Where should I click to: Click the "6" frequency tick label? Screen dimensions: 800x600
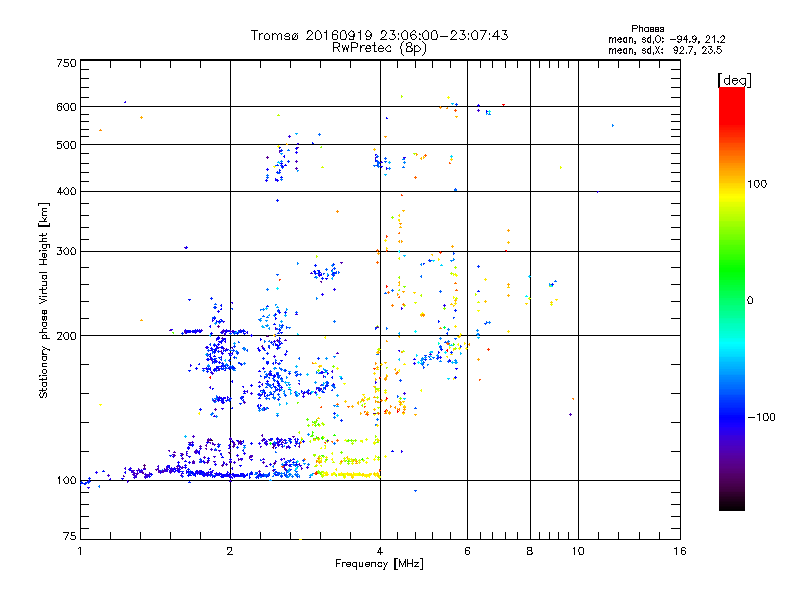[x=467, y=551]
